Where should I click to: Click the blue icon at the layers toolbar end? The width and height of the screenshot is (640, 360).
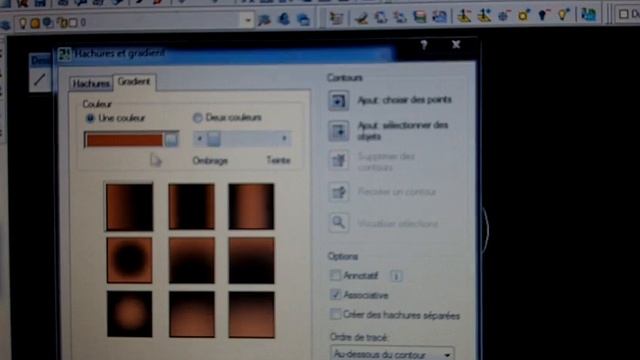tap(589, 15)
